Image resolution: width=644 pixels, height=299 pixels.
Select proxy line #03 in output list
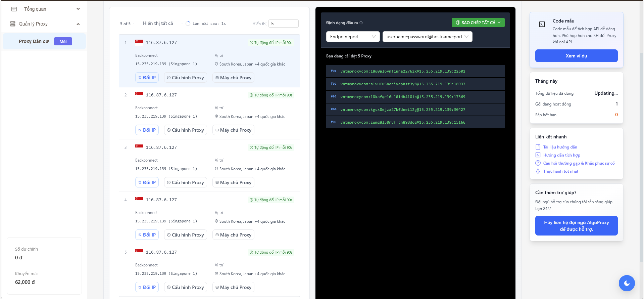(x=415, y=97)
